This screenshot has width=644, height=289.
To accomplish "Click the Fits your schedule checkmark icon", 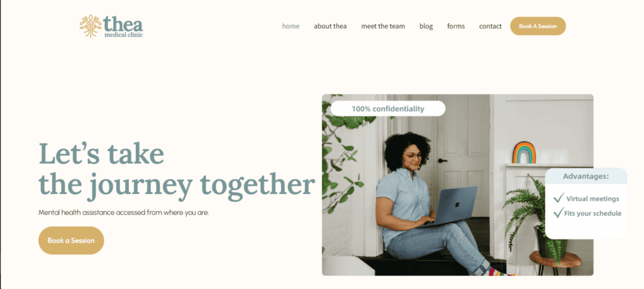I will tap(558, 213).
